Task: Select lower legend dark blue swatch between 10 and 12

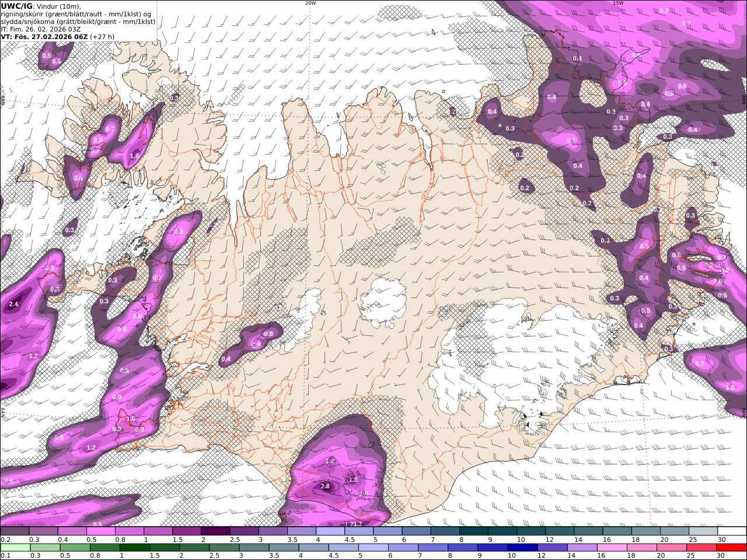Action: click(522, 547)
